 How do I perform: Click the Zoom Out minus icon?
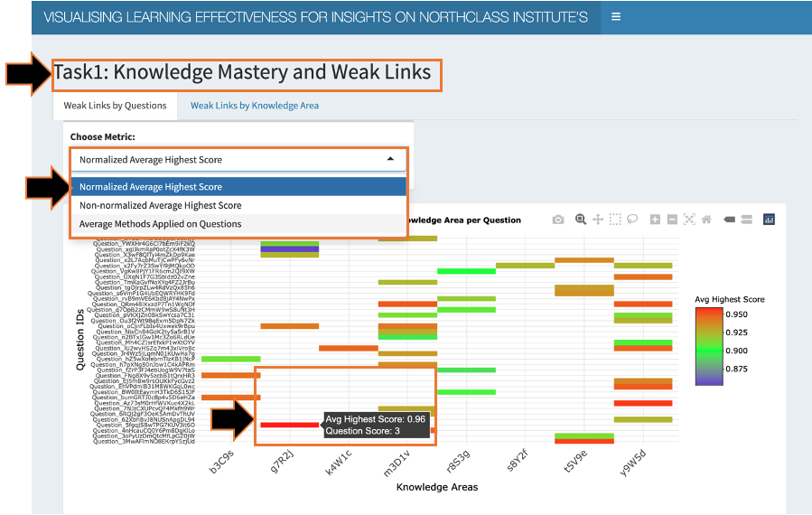672,220
